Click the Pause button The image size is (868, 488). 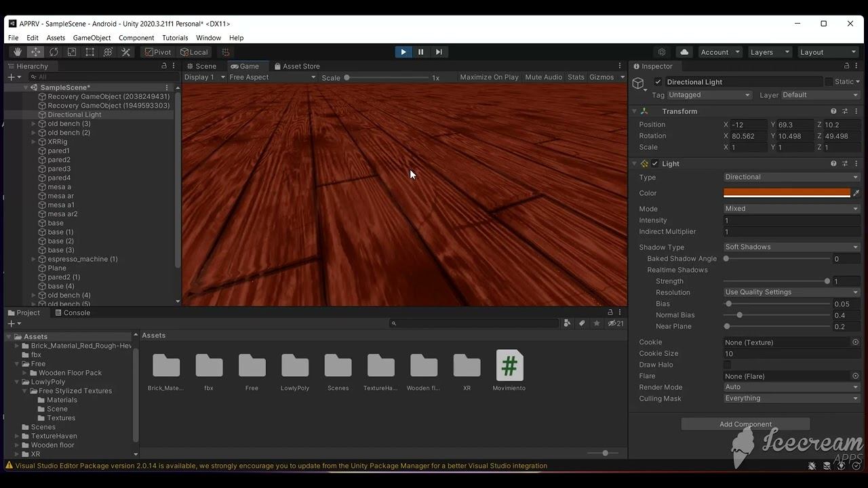click(421, 52)
